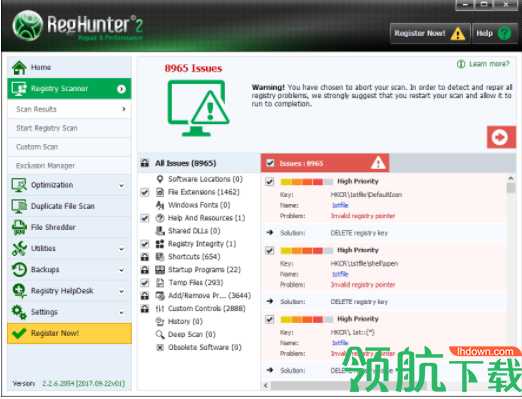Screen dimensions: 522x399
Task: Click the green Help question mark icon
Action: tap(504, 33)
